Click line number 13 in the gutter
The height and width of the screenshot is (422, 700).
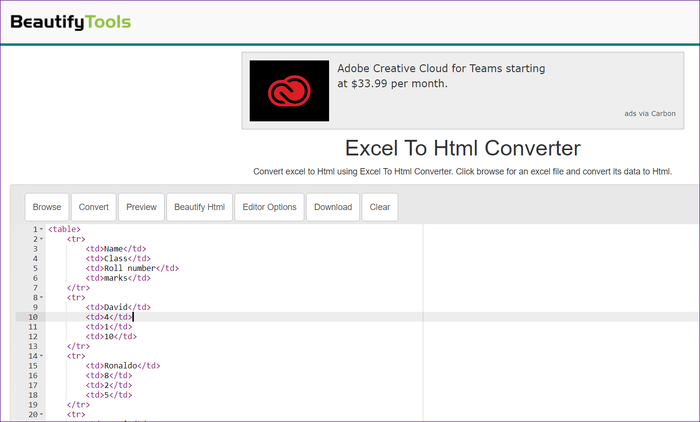click(x=33, y=346)
